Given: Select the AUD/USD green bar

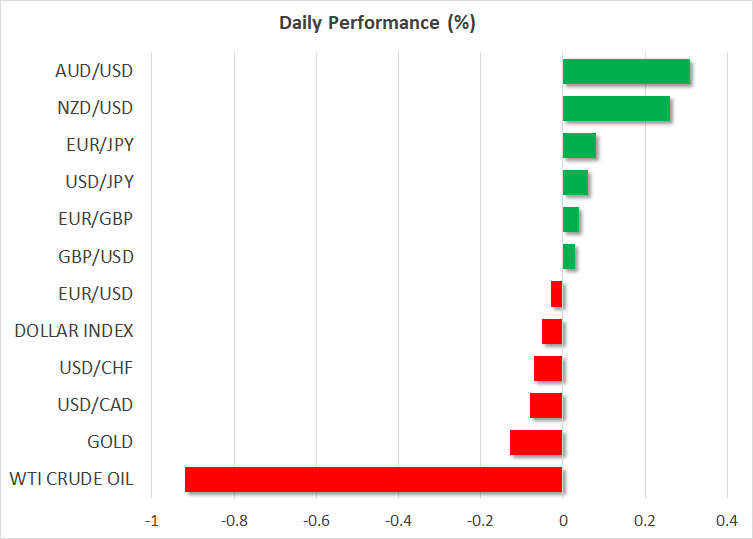Looking at the screenshot, I should 626,71.
